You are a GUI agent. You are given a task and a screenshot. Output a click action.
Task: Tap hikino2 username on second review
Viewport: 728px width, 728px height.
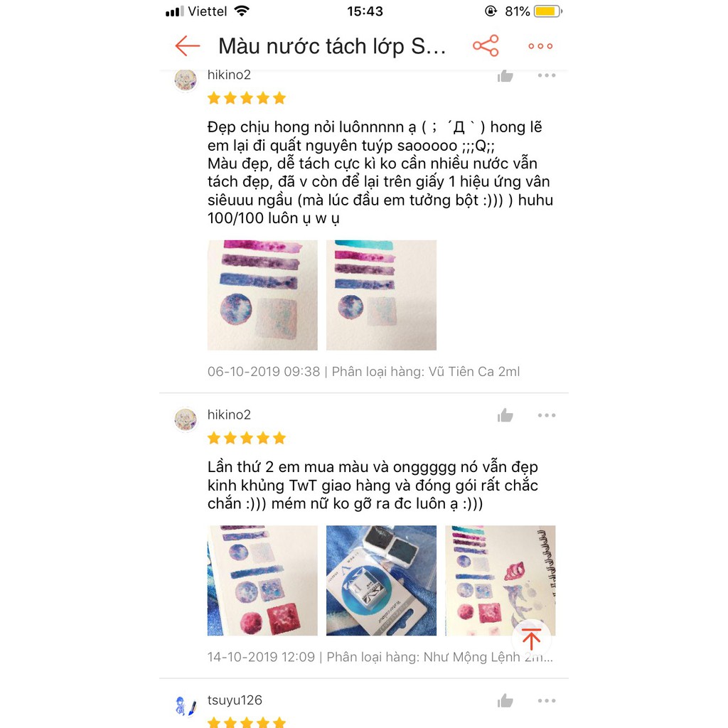coord(229,414)
